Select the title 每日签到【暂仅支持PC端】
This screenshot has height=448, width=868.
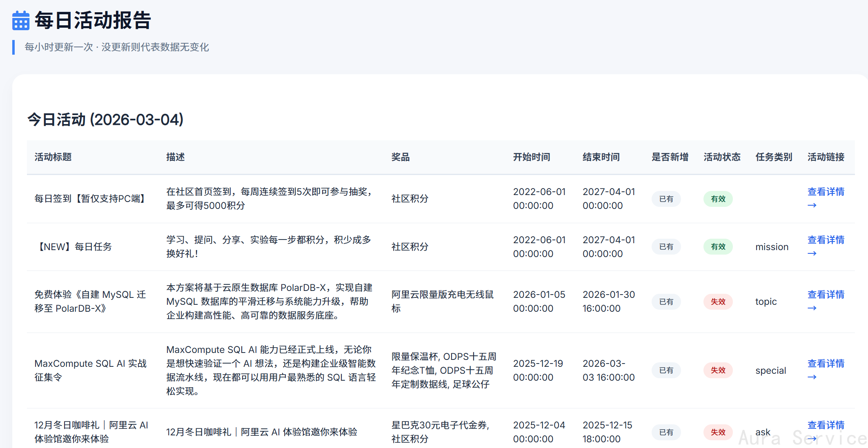90,199
